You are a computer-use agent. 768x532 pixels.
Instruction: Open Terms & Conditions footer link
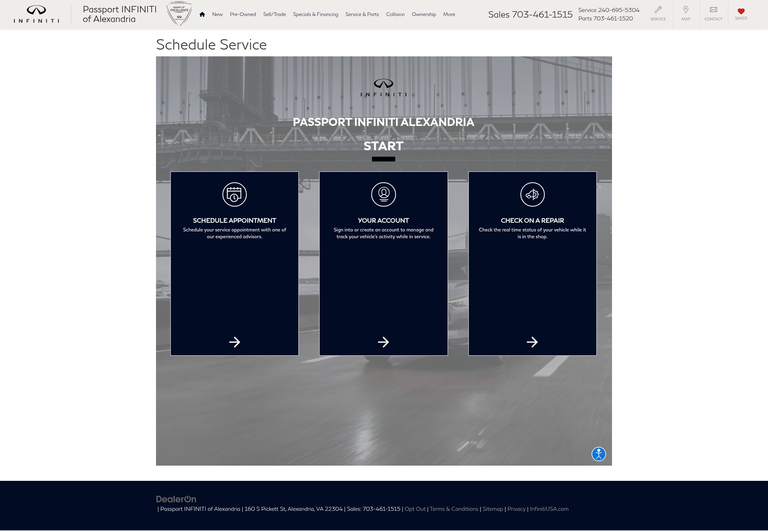click(x=454, y=509)
